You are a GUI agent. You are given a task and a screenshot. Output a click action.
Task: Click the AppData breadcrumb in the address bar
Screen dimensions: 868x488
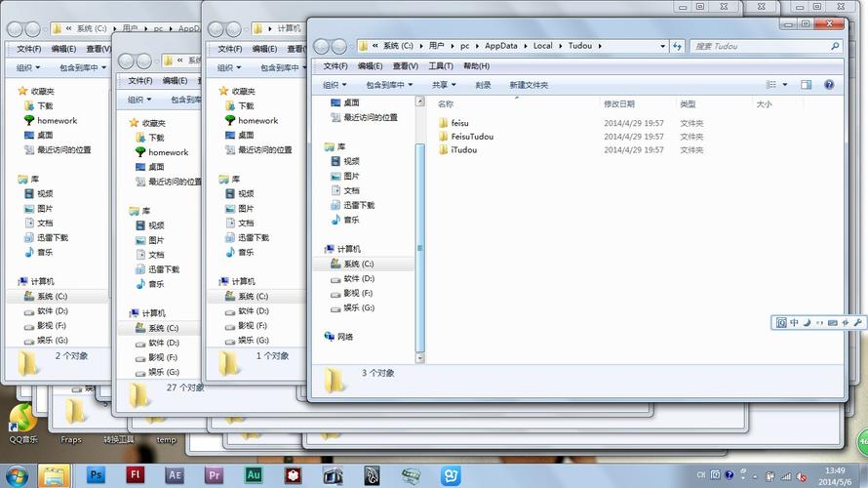[501, 46]
